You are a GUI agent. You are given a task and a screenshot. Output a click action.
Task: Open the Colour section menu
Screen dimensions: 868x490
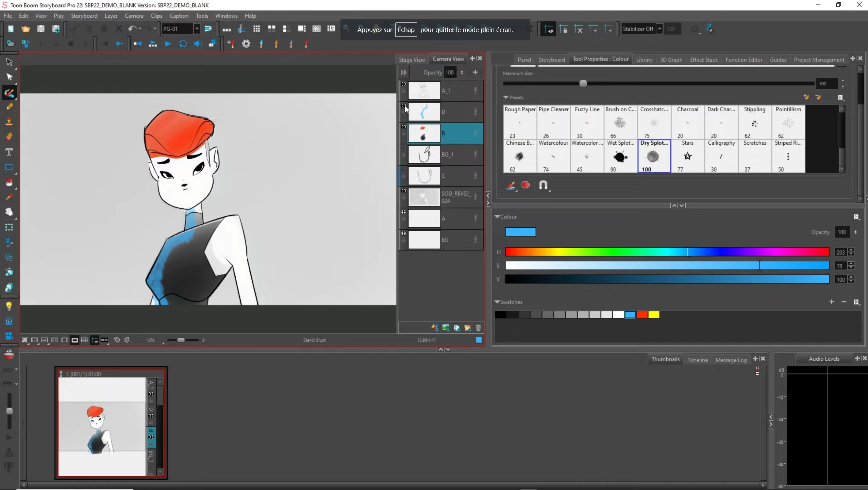click(856, 217)
